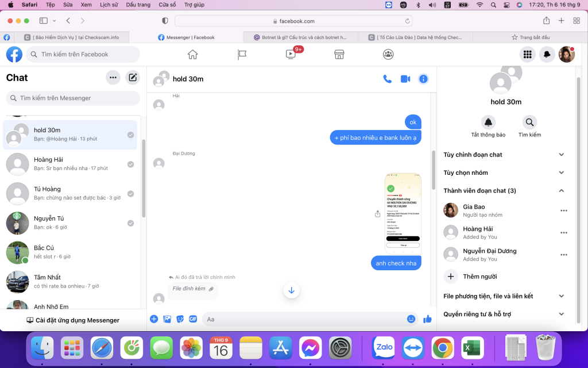
Task: Open the GIF picker
Action: [x=193, y=319]
